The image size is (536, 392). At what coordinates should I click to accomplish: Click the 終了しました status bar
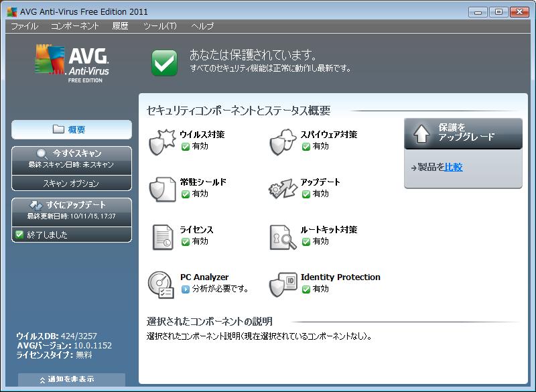click(x=72, y=235)
